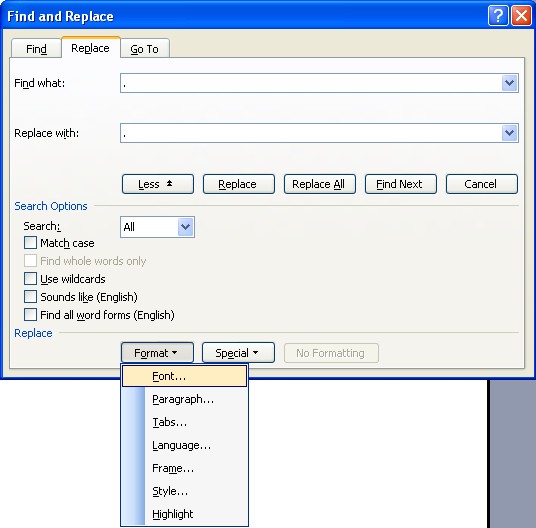Cancel the Find and Replace dialog

click(x=482, y=184)
